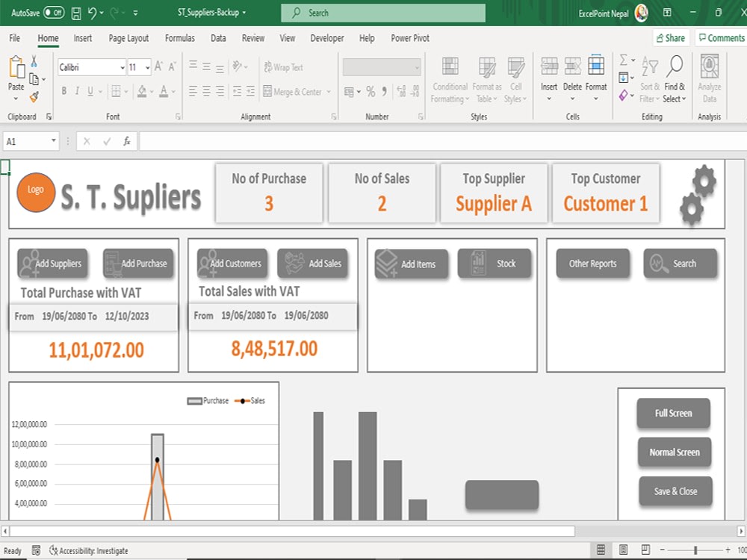The height and width of the screenshot is (560, 747).
Task: Click the title bar Search box
Action: (383, 13)
